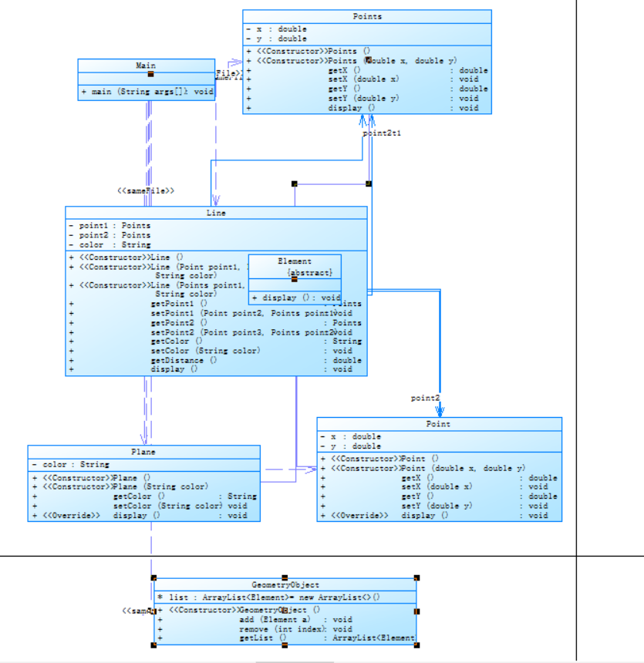Grab GeometryObject top-right resize handle
The height and width of the screenshot is (663, 644).
tap(416, 577)
